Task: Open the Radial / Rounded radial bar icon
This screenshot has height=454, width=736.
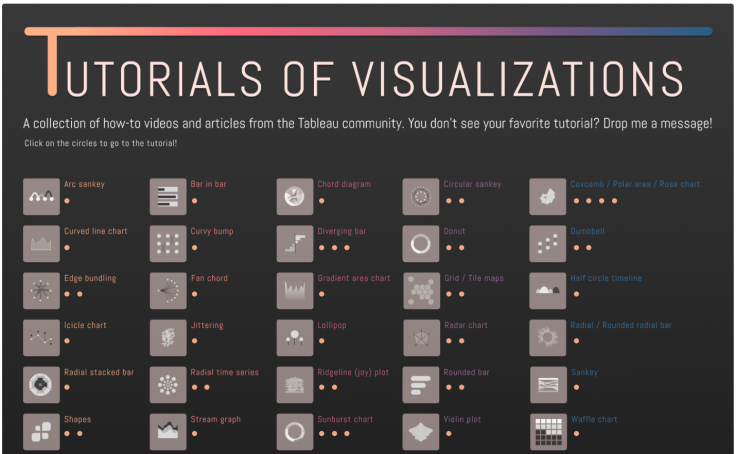Action: tap(548, 338)
